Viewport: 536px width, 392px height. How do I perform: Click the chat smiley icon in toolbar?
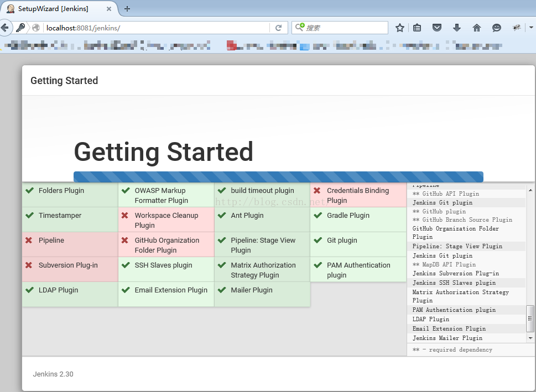click(x=496, y=28)
